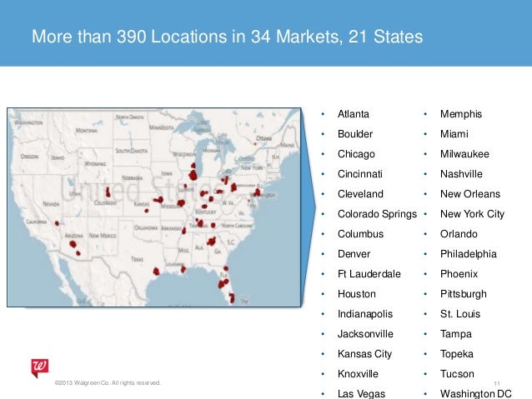Select 'Phoenix' in the second column
This screenshot has width=532, height=399.
click(x=459, y=274)
